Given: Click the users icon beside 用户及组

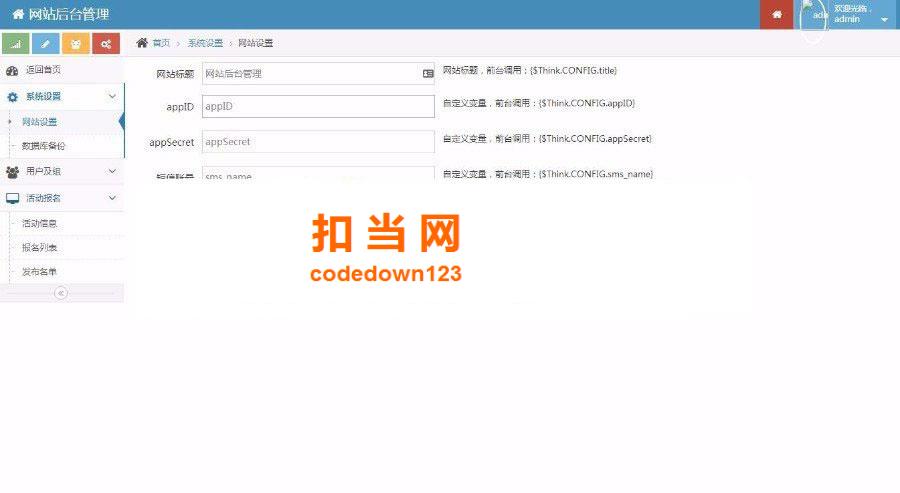Looking at the screenshot, I should point(12,172).
